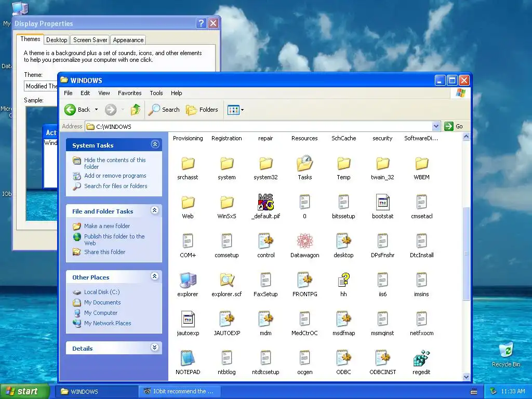Open the File menu

[x=68, y=93]
